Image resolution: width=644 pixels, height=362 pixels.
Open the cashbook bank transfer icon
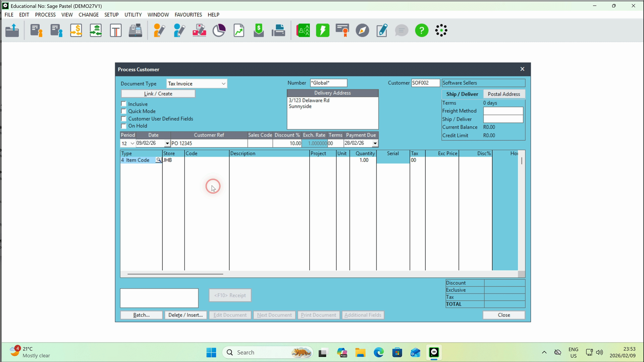(x=96, y=31)
